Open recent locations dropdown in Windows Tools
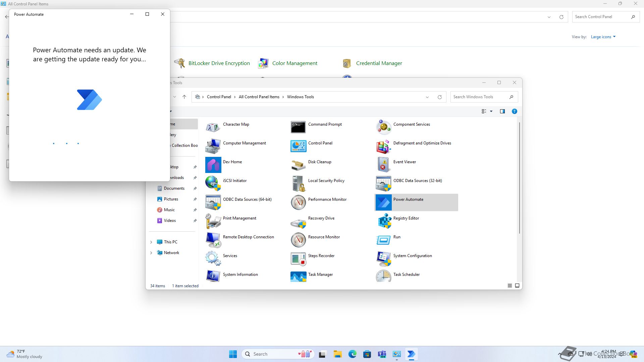Screen dimensions: 644x362 (174, 97)
